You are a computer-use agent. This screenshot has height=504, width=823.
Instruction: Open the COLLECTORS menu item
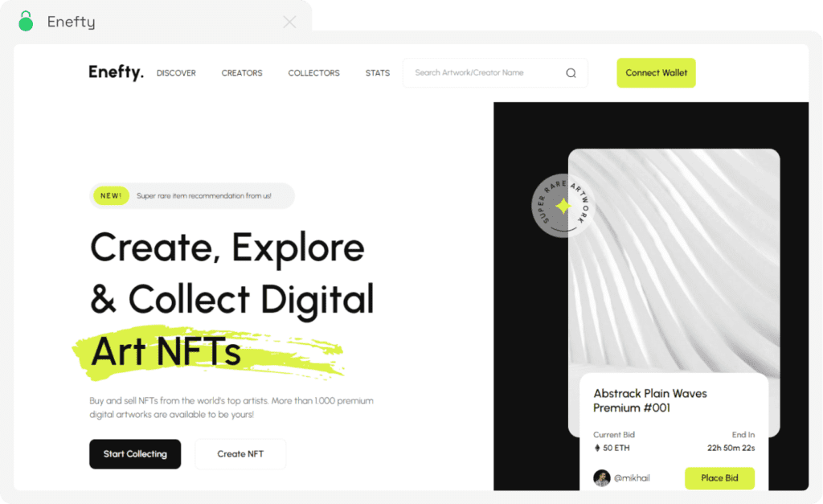tap(314, 73)
